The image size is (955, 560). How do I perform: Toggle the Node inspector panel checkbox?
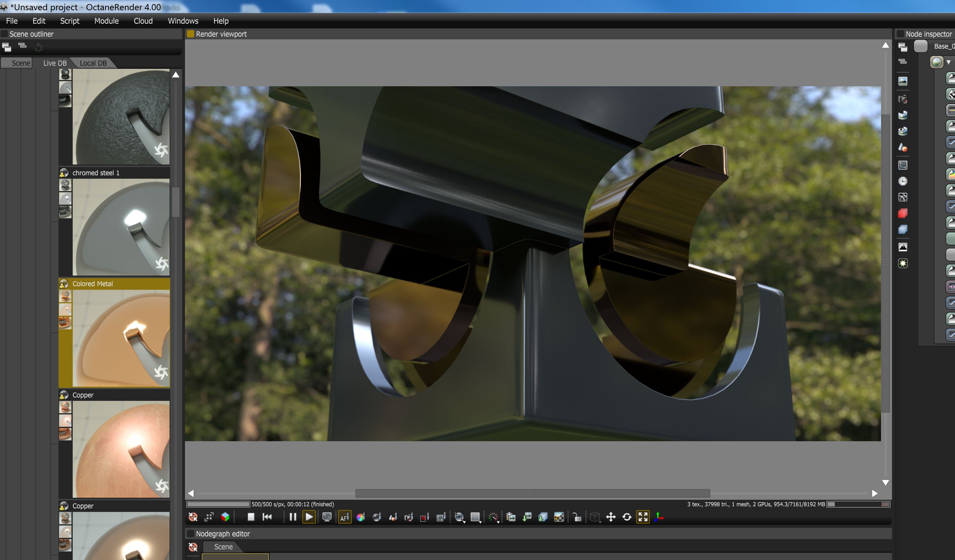click(901, 34)
